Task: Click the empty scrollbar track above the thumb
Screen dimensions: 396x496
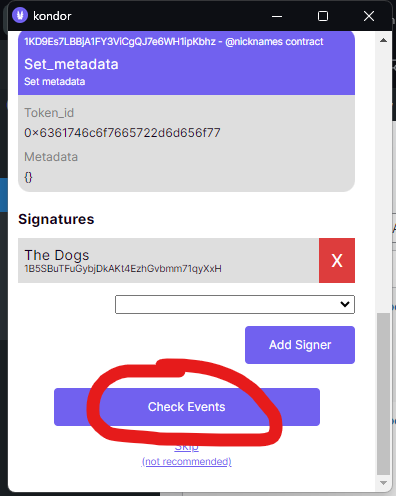Action: pyautogui.click(x=383, y=180)
